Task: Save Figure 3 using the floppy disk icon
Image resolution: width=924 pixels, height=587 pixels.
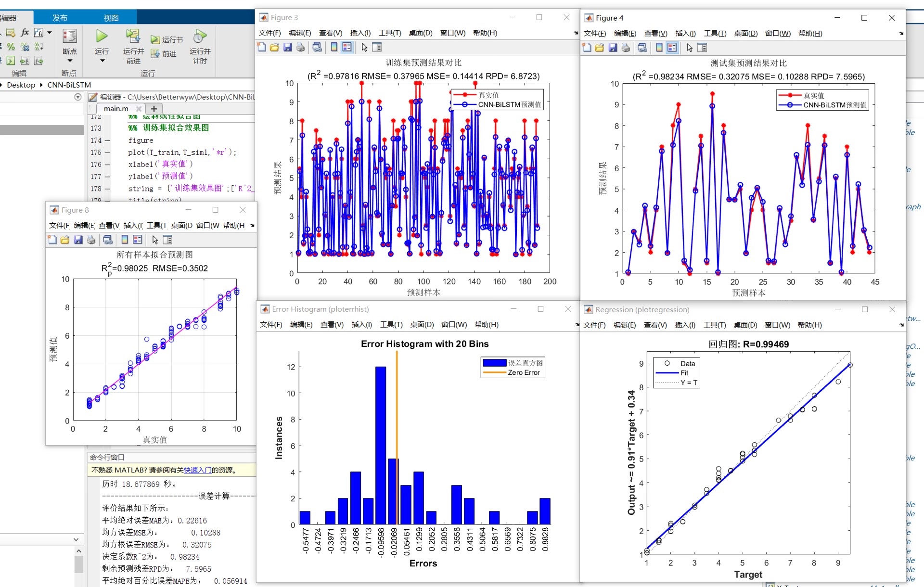Action: [x=288, y=47]
